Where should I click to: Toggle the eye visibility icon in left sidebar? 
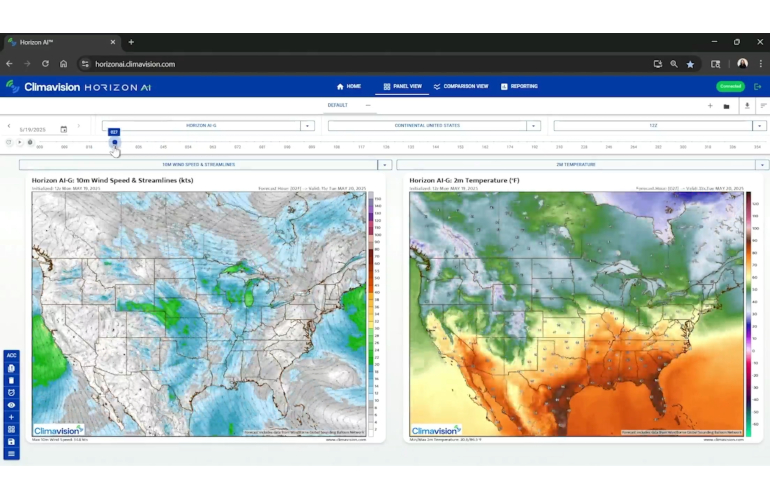pos(11,405)
